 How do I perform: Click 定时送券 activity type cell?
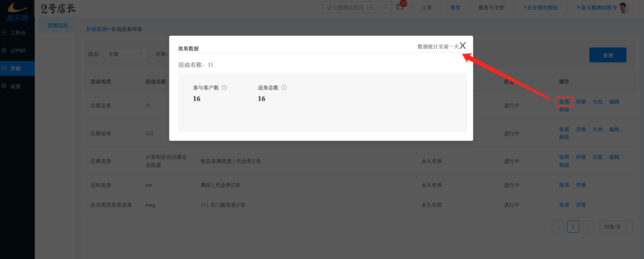[x=100, y=185]
